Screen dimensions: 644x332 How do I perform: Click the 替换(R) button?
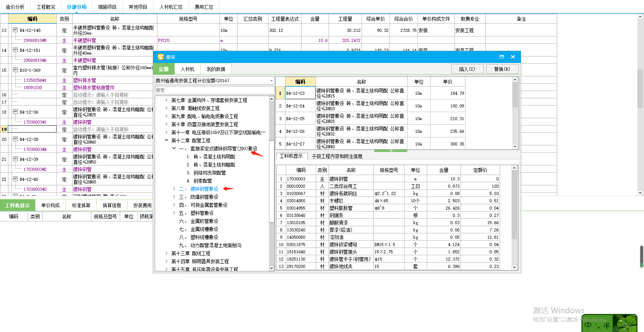[502, 69]
